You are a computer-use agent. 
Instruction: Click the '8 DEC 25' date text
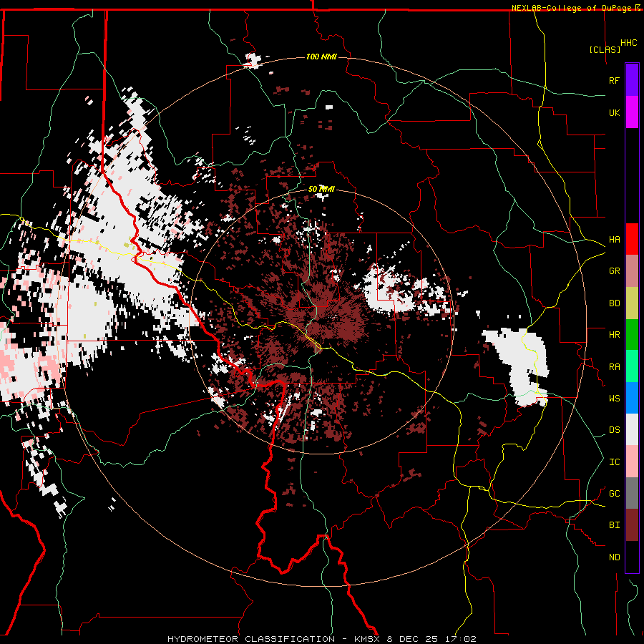[x=413, y=639]
